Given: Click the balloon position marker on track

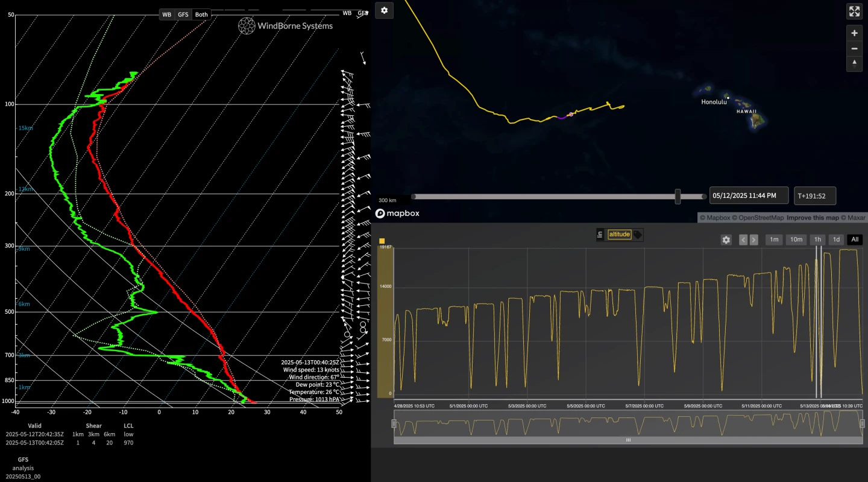Looking at the screenshot, I should (x=571, y=114).
